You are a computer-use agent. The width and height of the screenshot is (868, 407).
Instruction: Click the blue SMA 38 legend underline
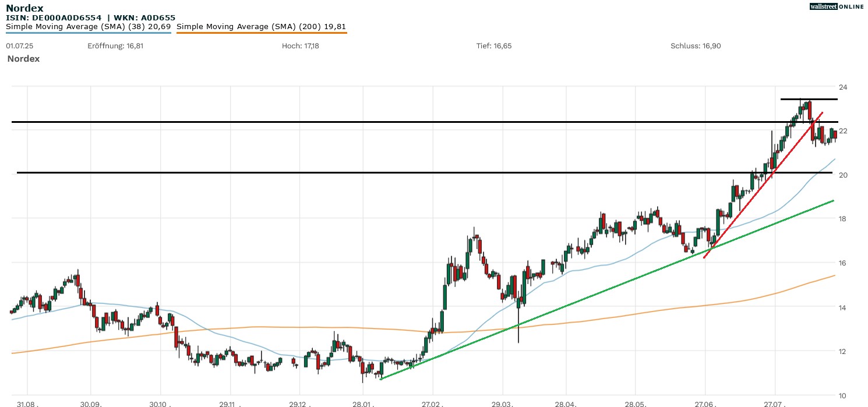click(89, 33)
